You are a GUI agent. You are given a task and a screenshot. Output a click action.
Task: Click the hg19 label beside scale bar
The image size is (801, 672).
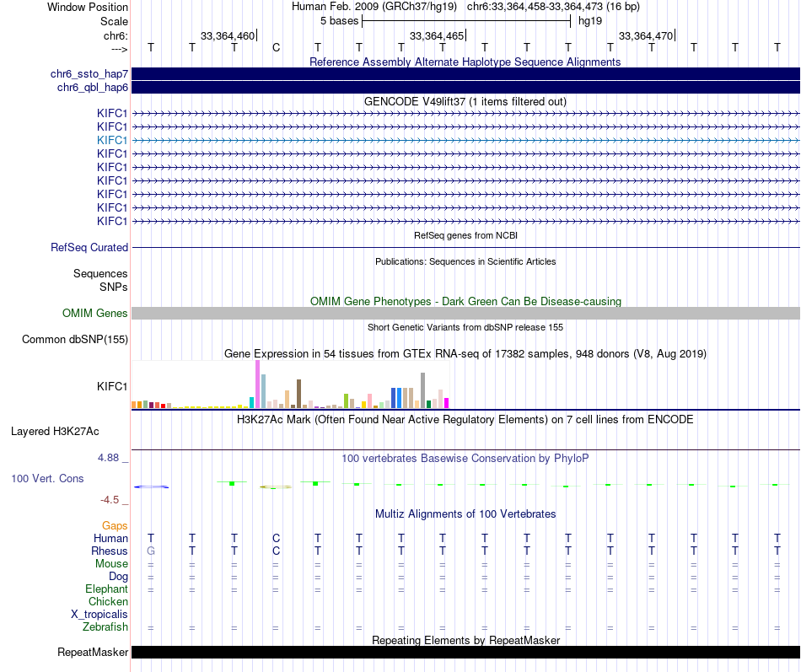(x=590, y=21)
